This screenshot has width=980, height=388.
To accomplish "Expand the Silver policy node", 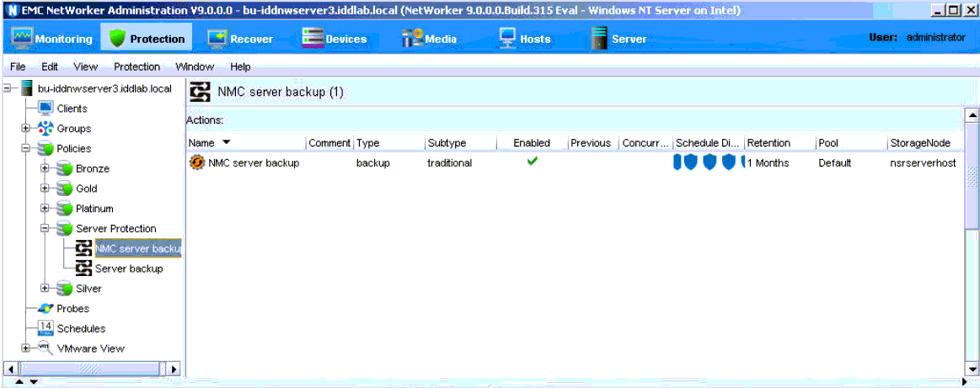I will [45, 288].
